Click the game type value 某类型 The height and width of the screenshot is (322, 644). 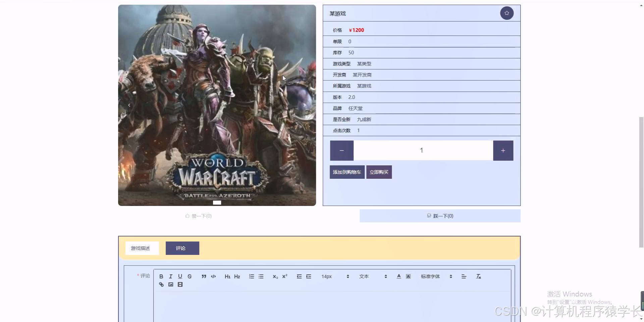364,64
